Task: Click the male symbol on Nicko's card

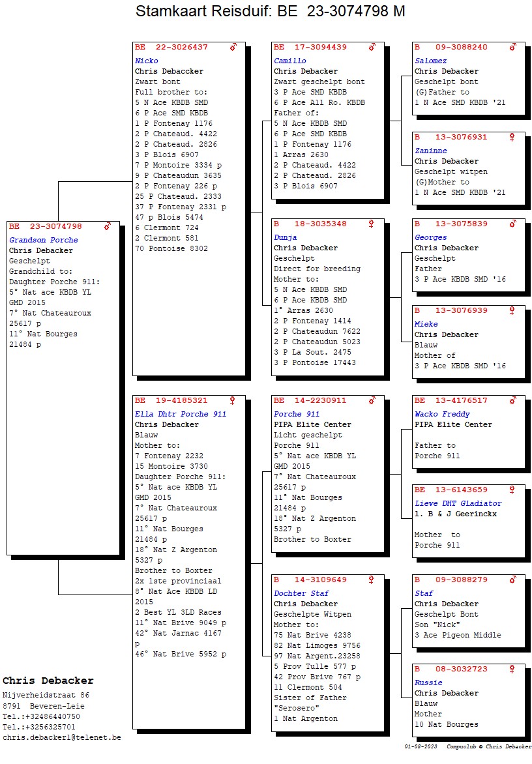Action: [x=233, y=47]
